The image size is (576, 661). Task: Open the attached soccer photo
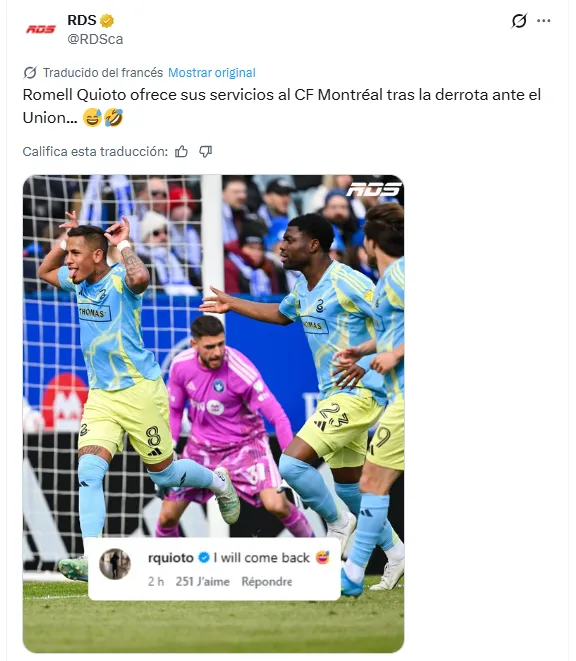213,414
